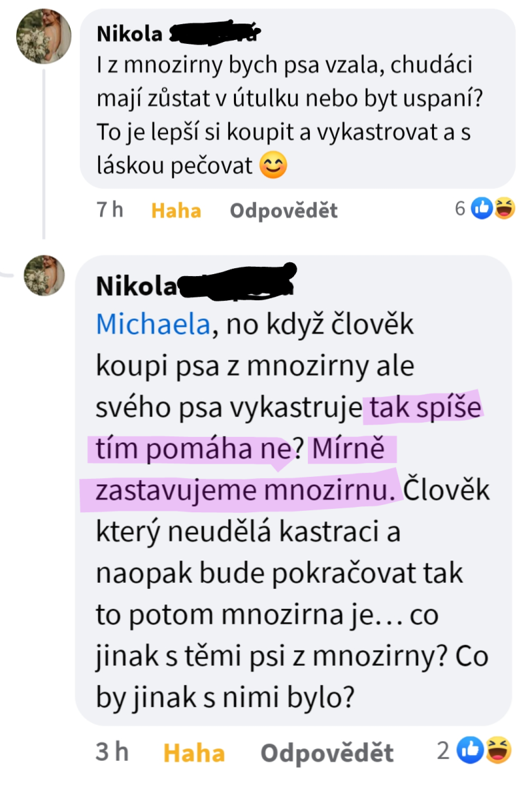Screen dimensions: 532x785
Task: View reactions list via the count 6
Action: click(460, 209)
